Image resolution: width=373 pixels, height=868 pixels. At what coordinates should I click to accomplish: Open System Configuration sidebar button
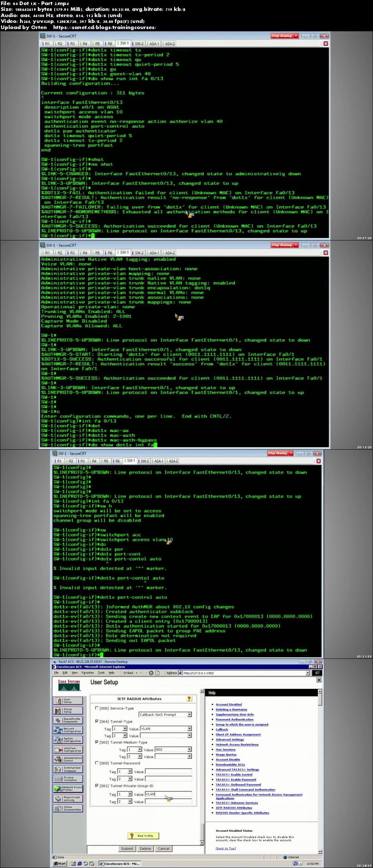tap(68, 740)
